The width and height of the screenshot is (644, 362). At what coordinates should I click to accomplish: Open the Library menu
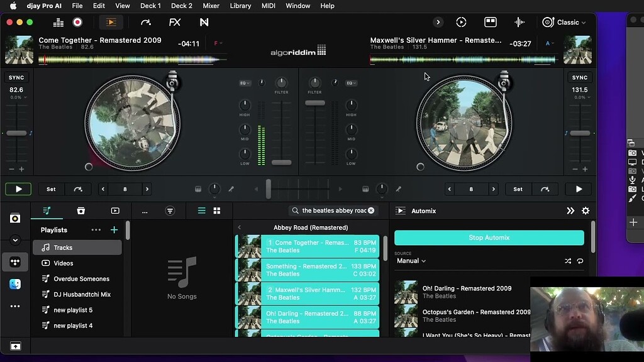pyautogui.click(x=241, y=6)
